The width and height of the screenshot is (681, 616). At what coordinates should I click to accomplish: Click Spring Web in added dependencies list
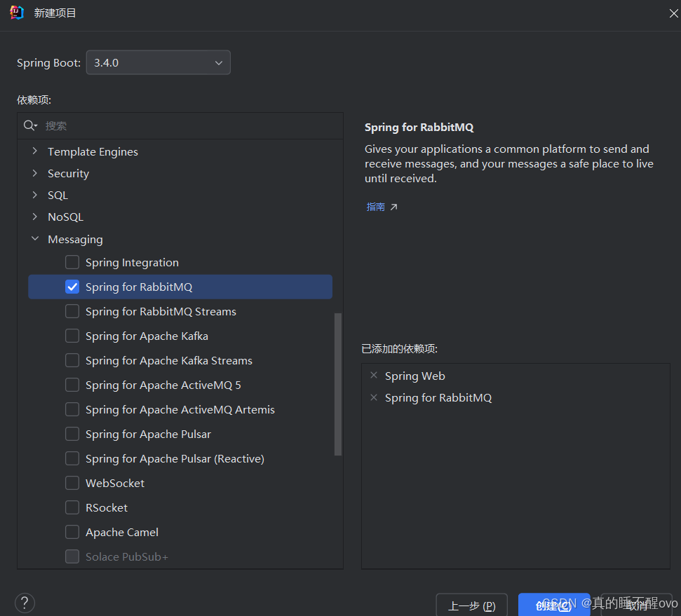coord(414,376)
